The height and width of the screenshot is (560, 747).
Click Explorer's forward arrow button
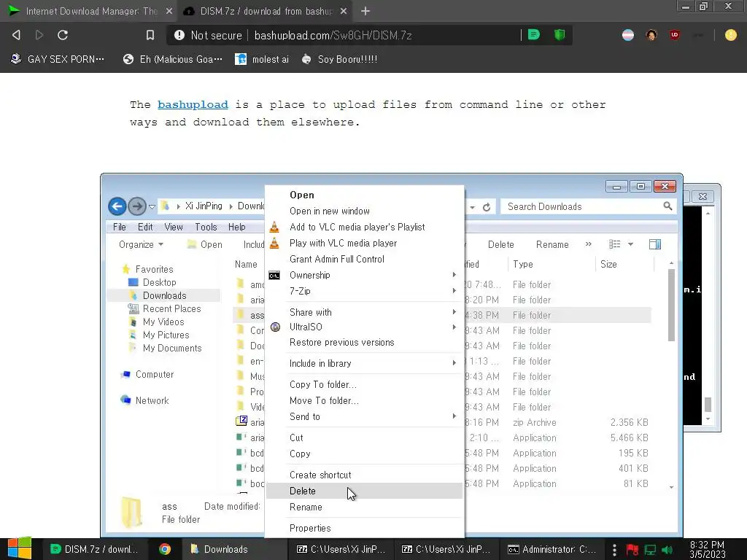point(137,206)
